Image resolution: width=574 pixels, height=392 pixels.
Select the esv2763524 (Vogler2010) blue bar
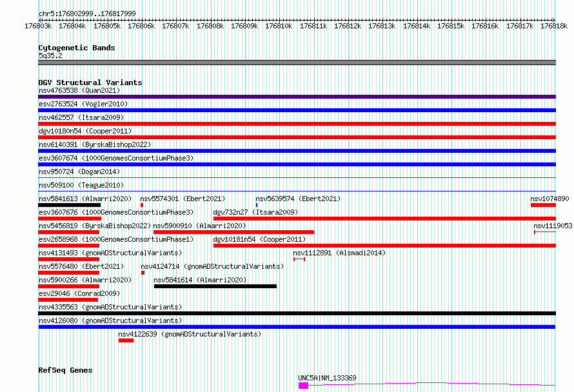(x=297, y=110)
